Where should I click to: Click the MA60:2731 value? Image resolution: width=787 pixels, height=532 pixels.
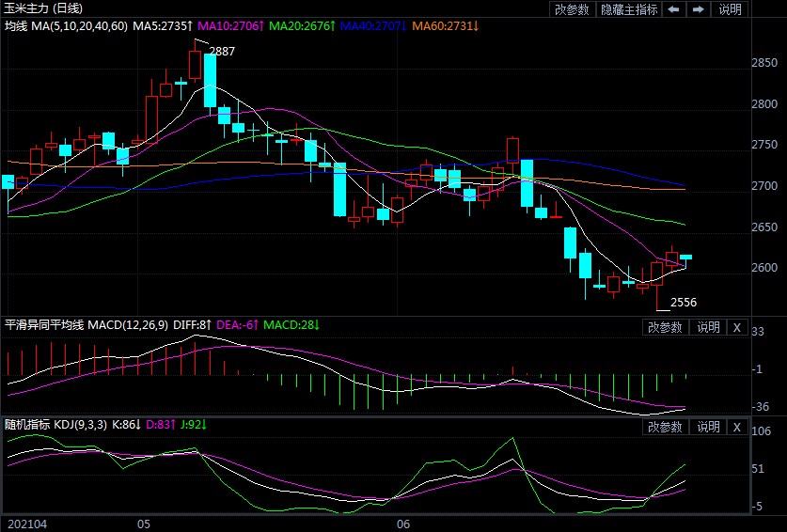pos(445,25)
